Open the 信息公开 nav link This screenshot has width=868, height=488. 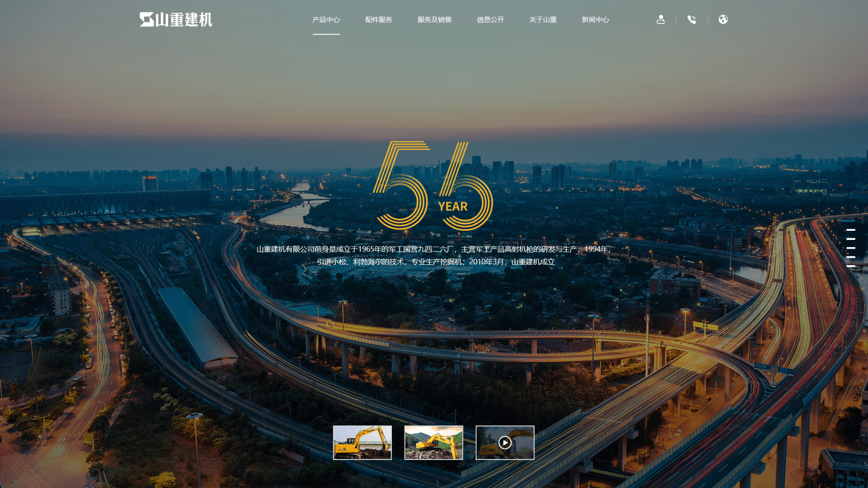click(x=490, y=20)
